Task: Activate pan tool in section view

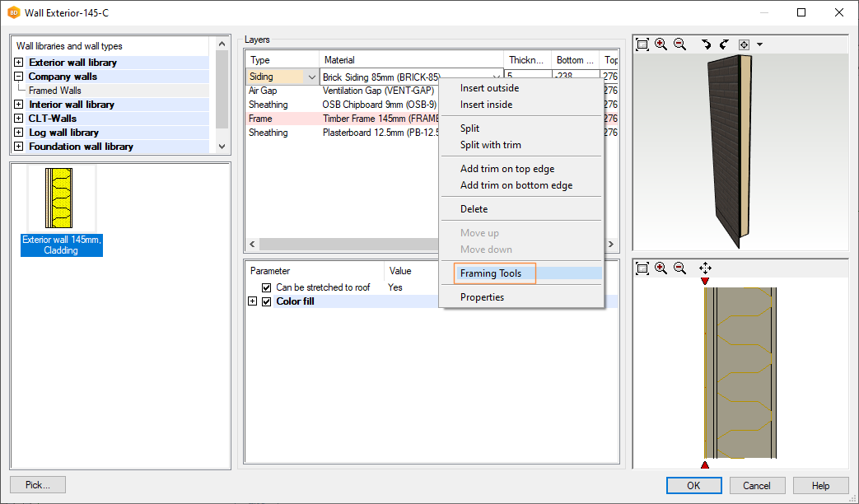Action: pos(705,268)
